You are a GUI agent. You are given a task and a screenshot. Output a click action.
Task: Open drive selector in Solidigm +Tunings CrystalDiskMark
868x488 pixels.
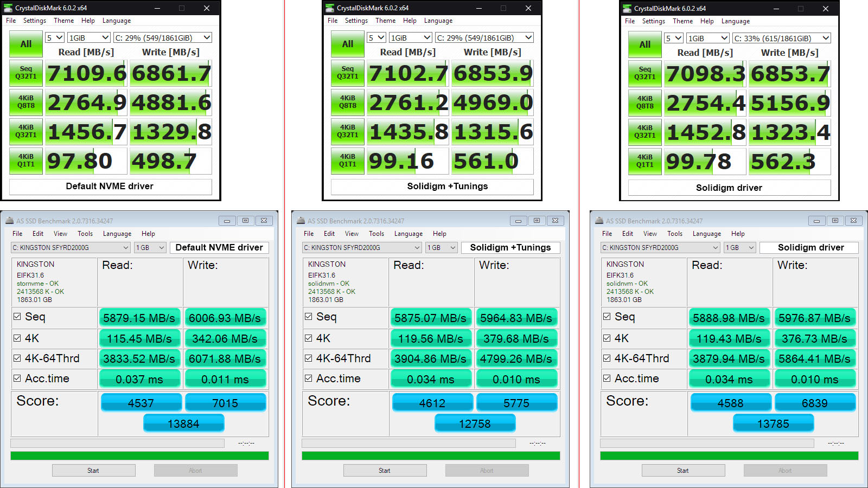[484, 37]
